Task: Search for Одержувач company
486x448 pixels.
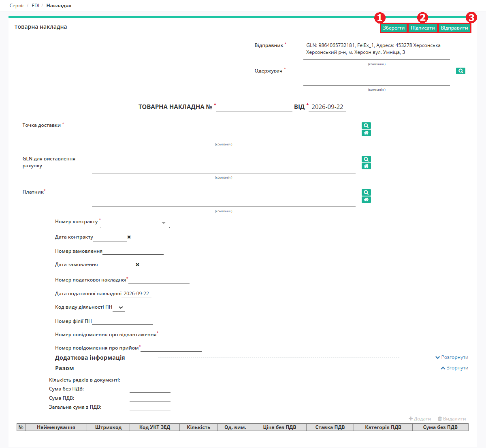Action: (460, 71)
